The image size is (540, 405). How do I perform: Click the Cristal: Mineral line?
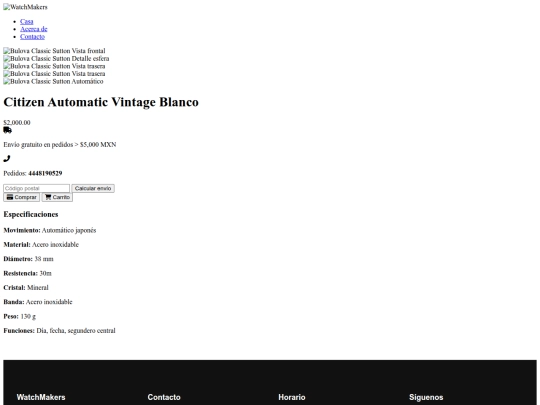pyautogui.click(x=26, y=288)
